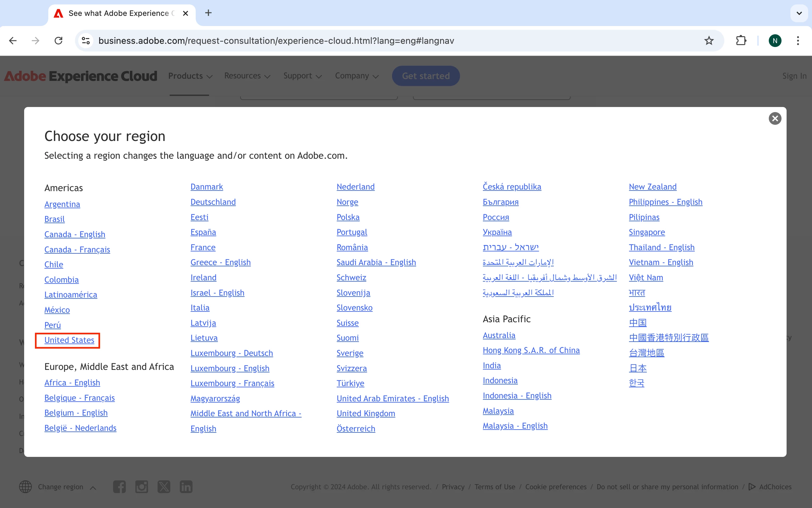This screenshot has width=812, height=508.
Task: Open the Resources navigation menu
Action: 247,76
